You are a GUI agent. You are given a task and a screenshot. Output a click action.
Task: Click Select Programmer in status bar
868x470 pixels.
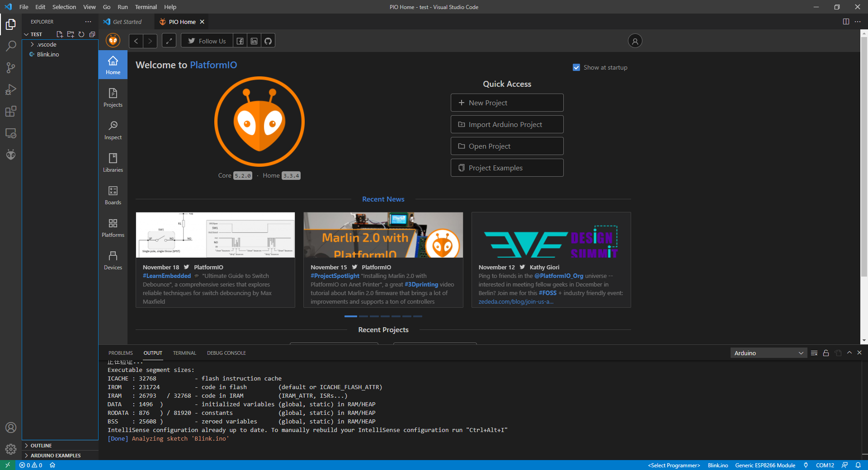(x=674, y=465)
